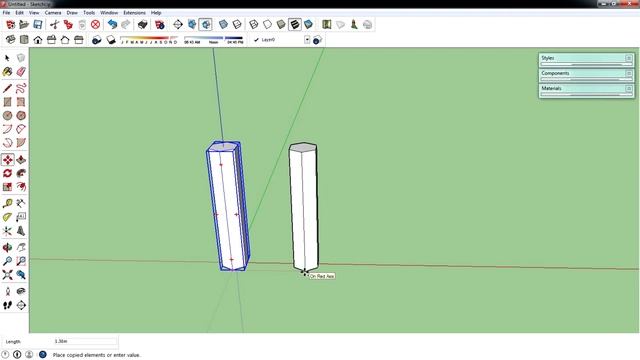Select the Select arrow tool
Screen dimensions: 640x360
pos(7,58)
